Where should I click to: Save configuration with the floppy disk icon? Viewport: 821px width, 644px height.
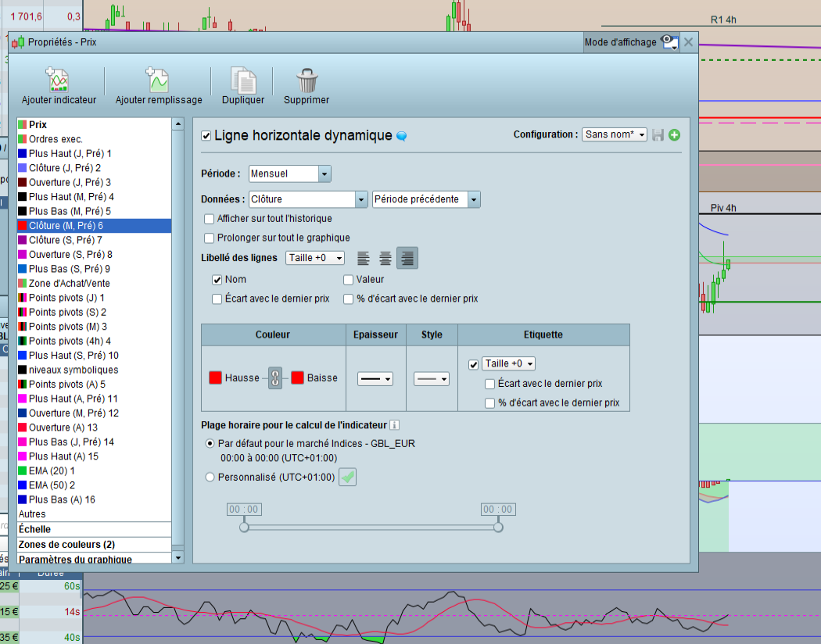[658, 135]
